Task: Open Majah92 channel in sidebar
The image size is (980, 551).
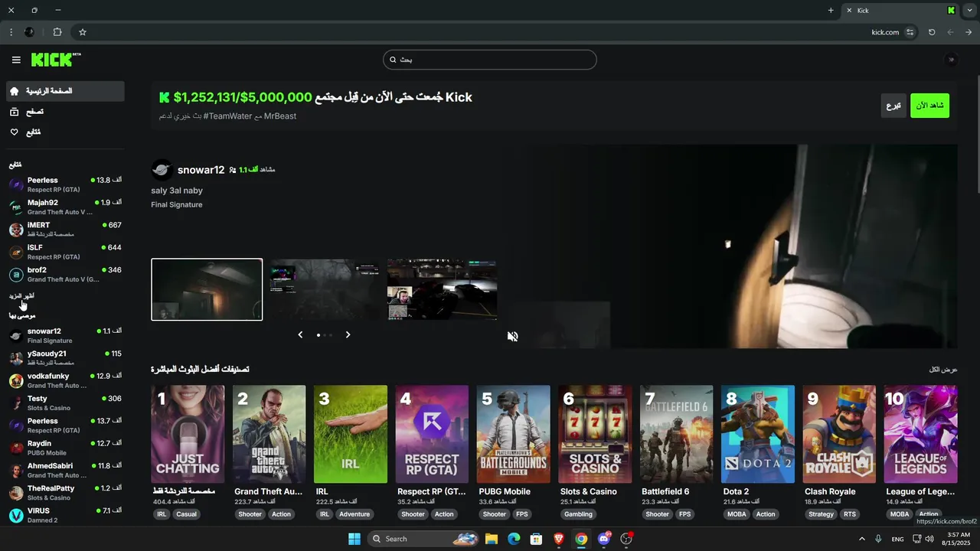Action: pyautogui.click(x=65, y=207)
